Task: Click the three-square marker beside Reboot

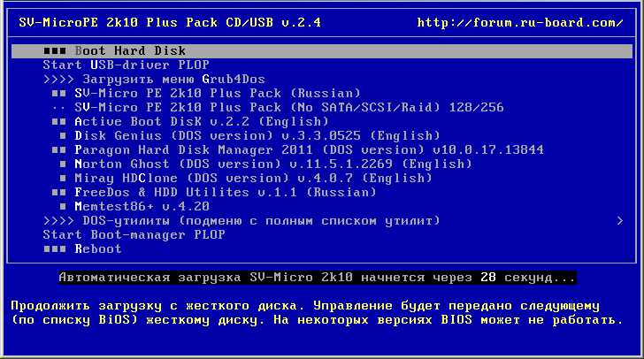Action: 55,249
